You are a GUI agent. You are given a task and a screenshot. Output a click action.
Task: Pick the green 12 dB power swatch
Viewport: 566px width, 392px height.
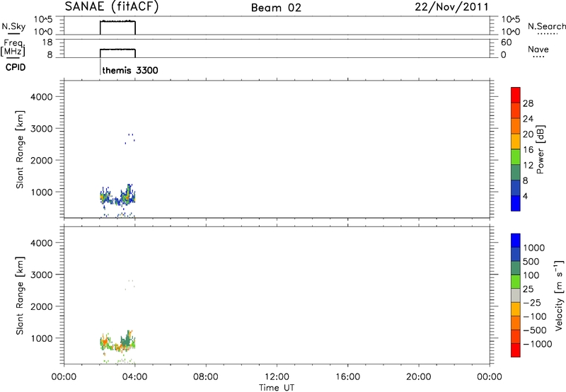[x=516, y=156]
